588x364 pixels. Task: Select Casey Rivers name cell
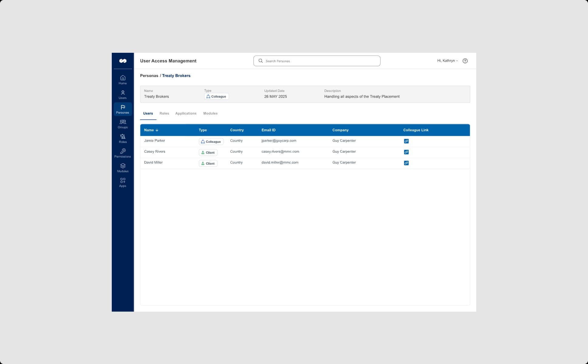click(155, 152)
